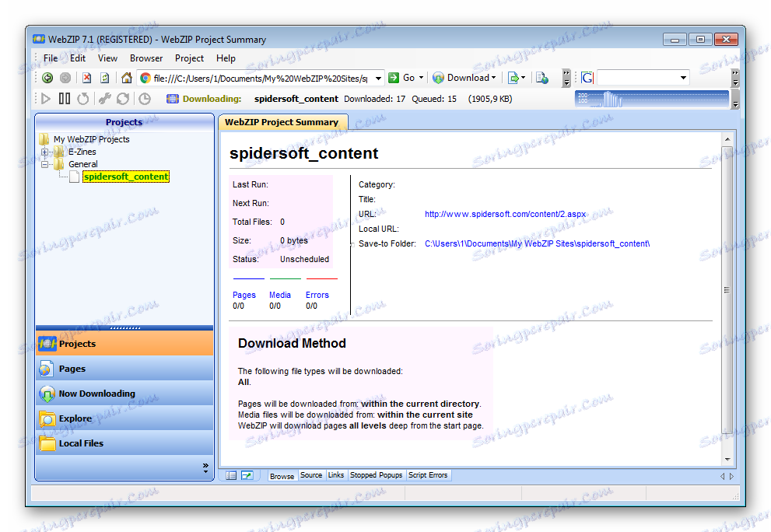The width and height of the screenshot is (771, 532).
Task: Select spidersoft_content project in tree
Action: click(x=126, y=177)
